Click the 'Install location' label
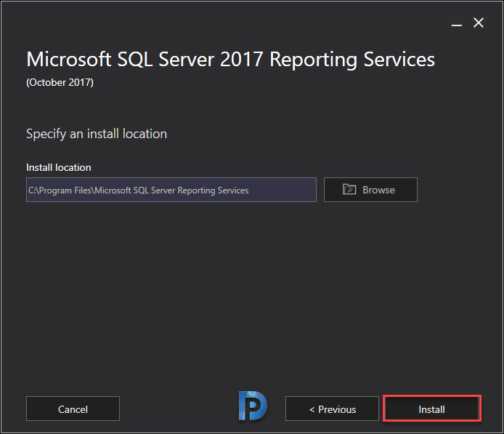The image size is (504, 434). coord(59,168)
